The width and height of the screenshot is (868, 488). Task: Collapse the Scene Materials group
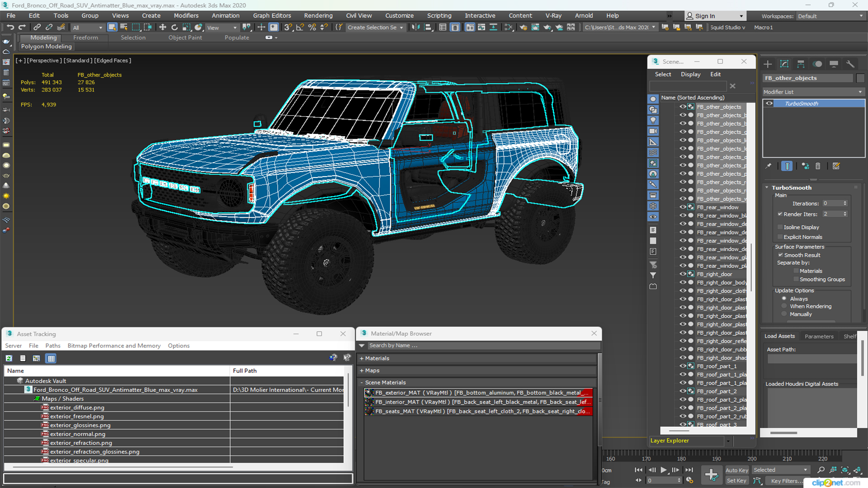(362, 383)
